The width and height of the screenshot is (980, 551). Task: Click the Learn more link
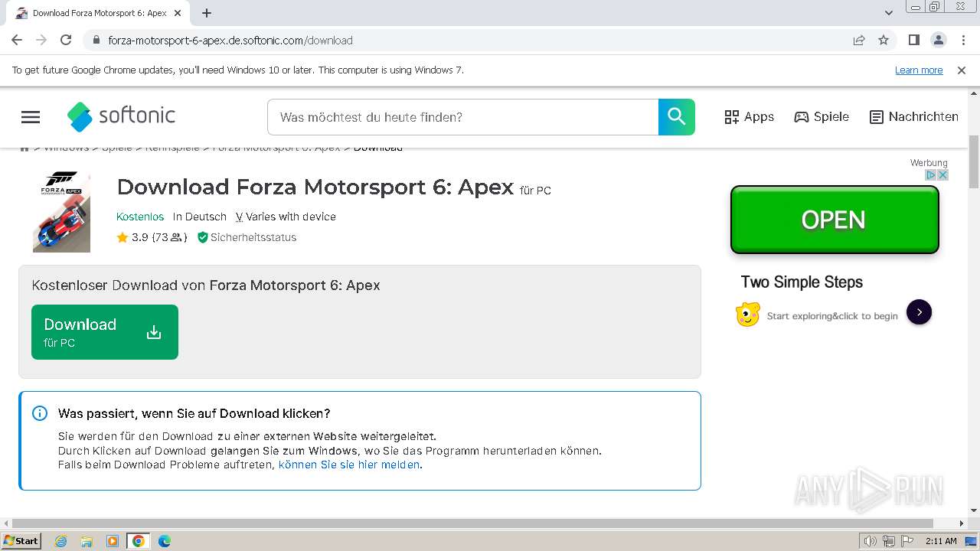(919, 70)
